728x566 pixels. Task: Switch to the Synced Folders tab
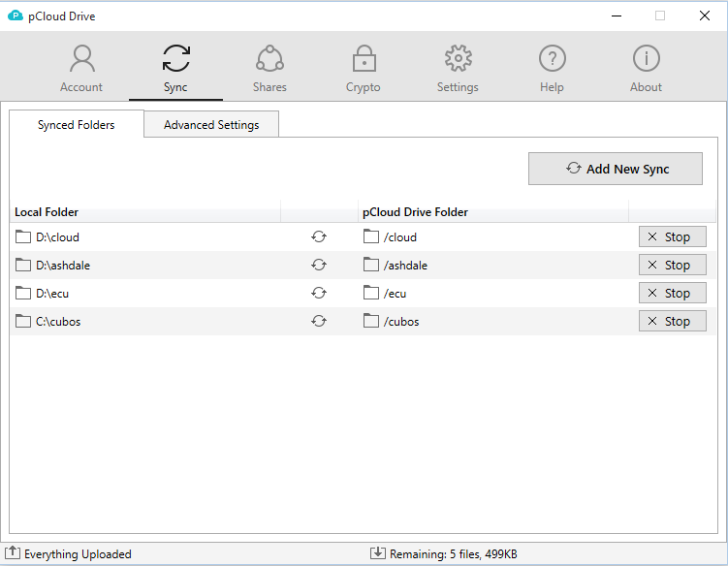(77, 124)
